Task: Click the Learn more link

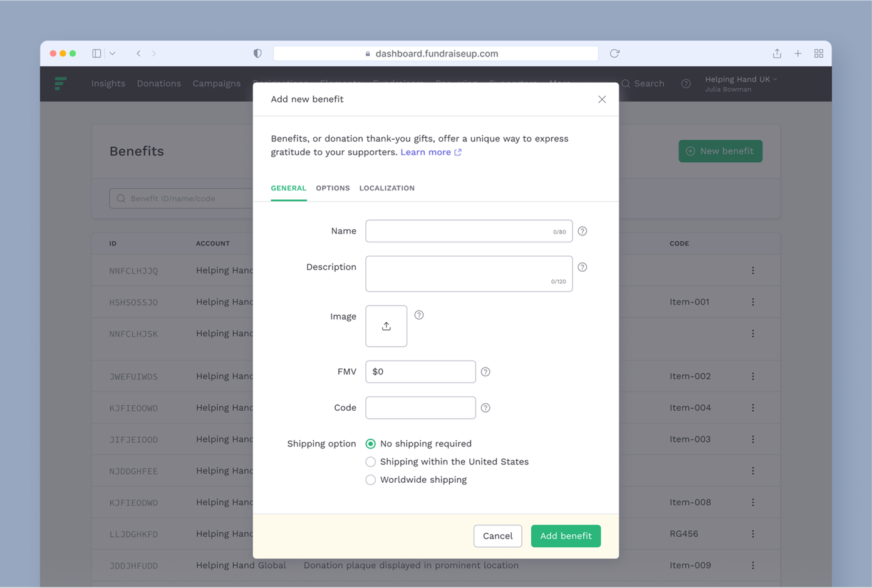Action: click(x=427, y=152)
